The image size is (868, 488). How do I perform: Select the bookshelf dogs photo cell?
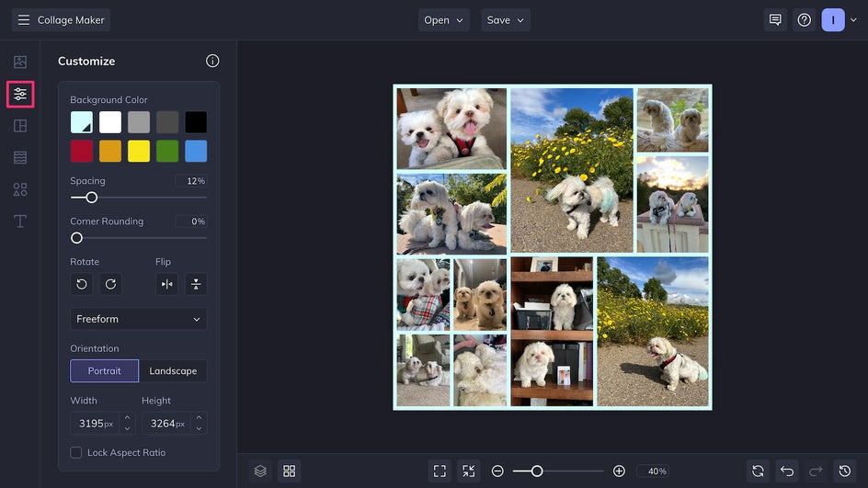tap(552, 332)
